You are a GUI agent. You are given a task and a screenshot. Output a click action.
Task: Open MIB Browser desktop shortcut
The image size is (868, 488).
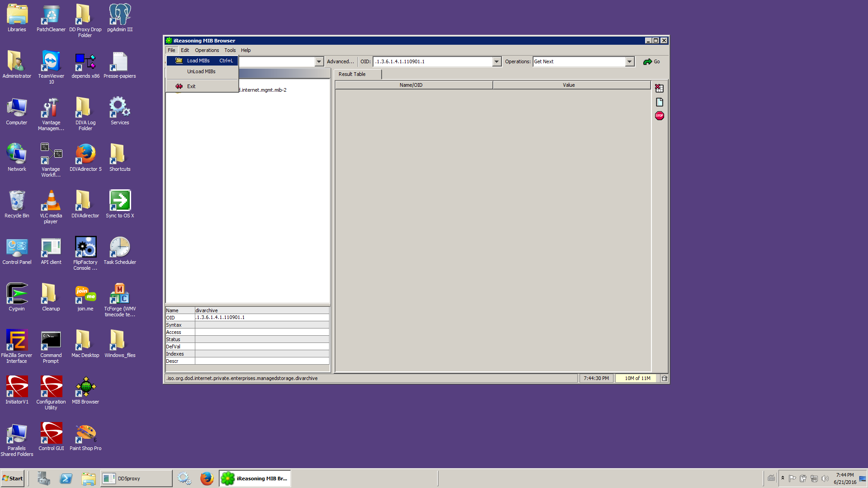pyautogui.click(x=85, y=390)
